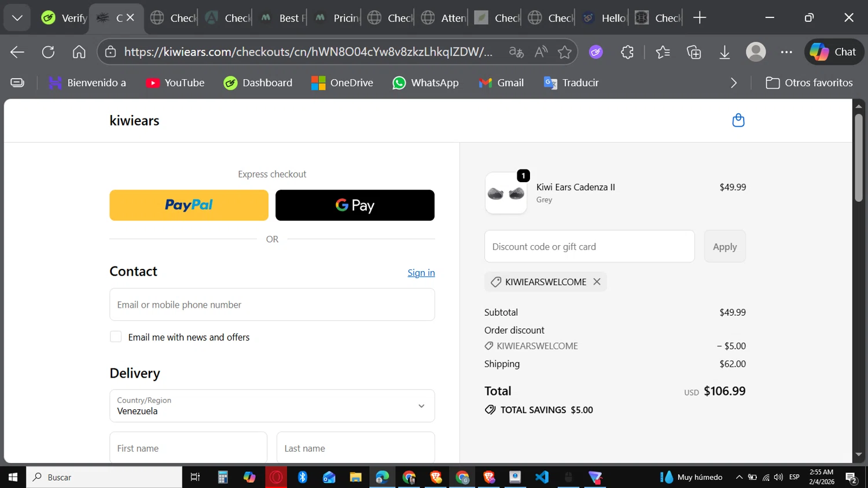Open the Collections icon
This screenshot has height=488, width=868.
click(x=694, y=52)
